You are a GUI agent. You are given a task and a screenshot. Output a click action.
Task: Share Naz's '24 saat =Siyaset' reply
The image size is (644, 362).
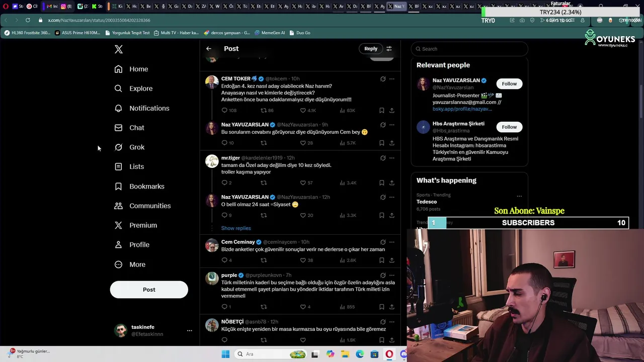coord(392,215)
